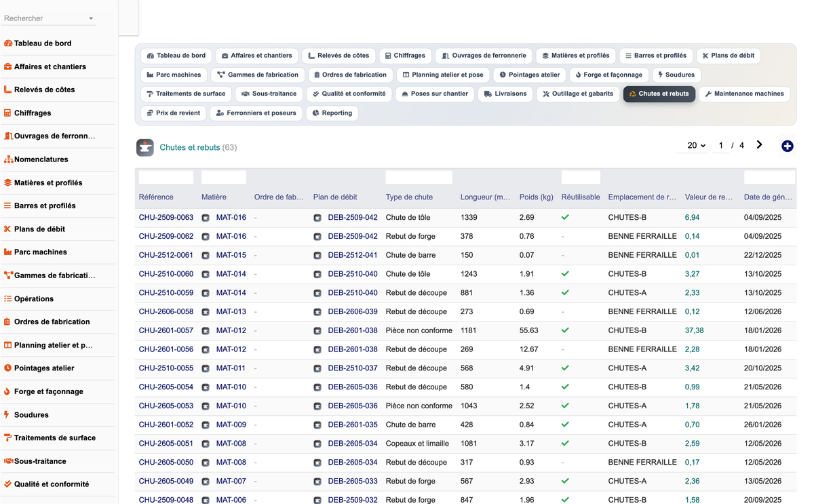Click the Nomenclatures sidebar icon
This screenshot has width=814, height=504.
click(x=8, y=159)
